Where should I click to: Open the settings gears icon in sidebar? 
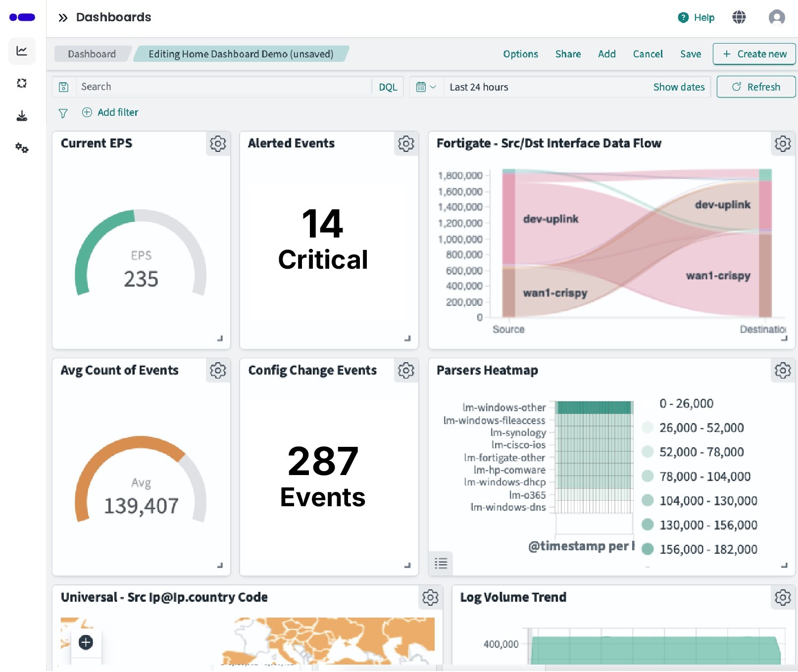pos(22,148)
